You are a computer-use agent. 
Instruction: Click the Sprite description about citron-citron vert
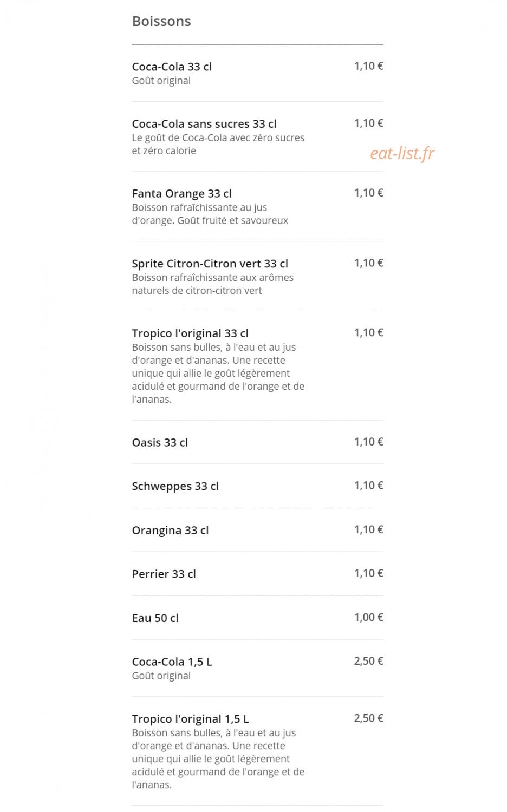[x=213, y=284]
